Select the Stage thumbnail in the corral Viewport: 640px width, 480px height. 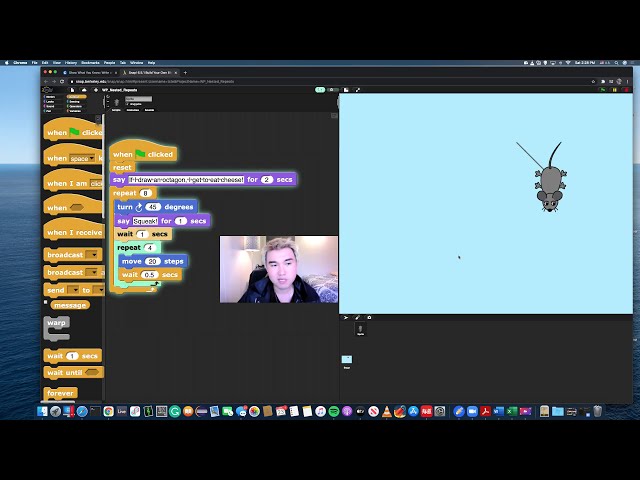[x=347, y=361]
